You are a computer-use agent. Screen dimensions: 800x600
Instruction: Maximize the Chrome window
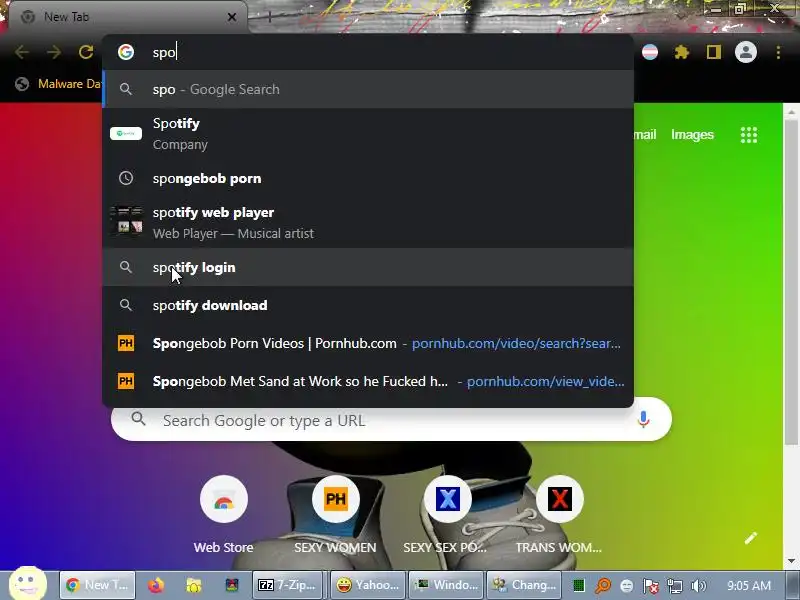(740, 9)
